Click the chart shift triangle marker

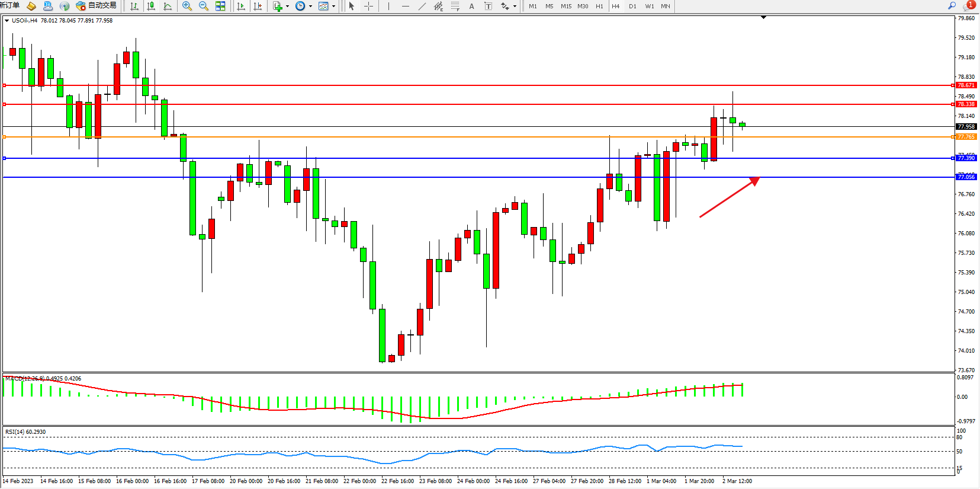pyautogui.click(x=763, y=17)
